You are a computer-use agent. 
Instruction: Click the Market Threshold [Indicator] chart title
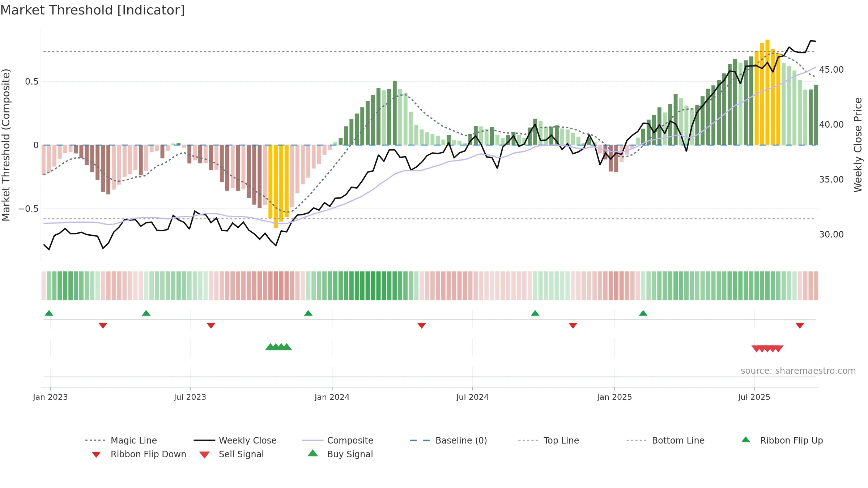[93, 10]
